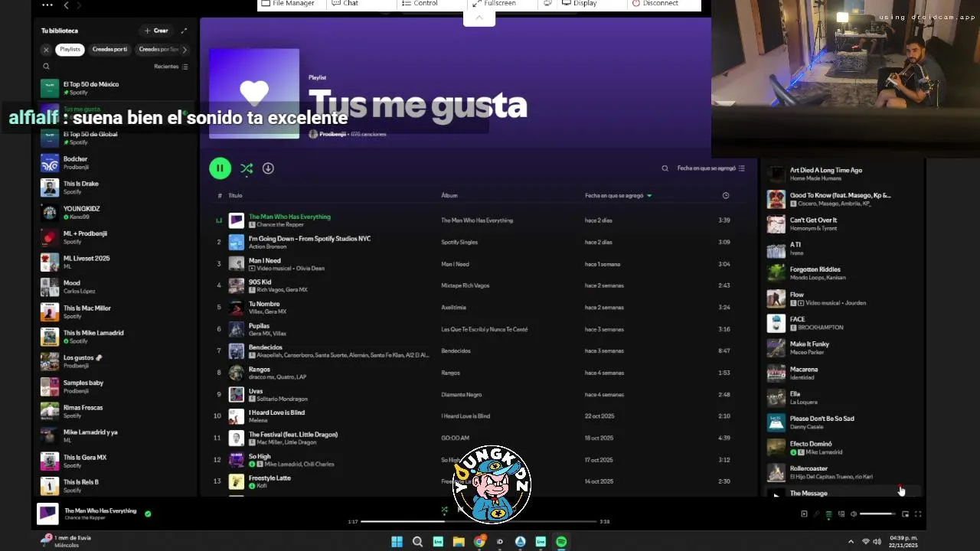This screenshot has width=980, height=551.
Task: Search in Tu biblioteca
Action: click(46, 67)
